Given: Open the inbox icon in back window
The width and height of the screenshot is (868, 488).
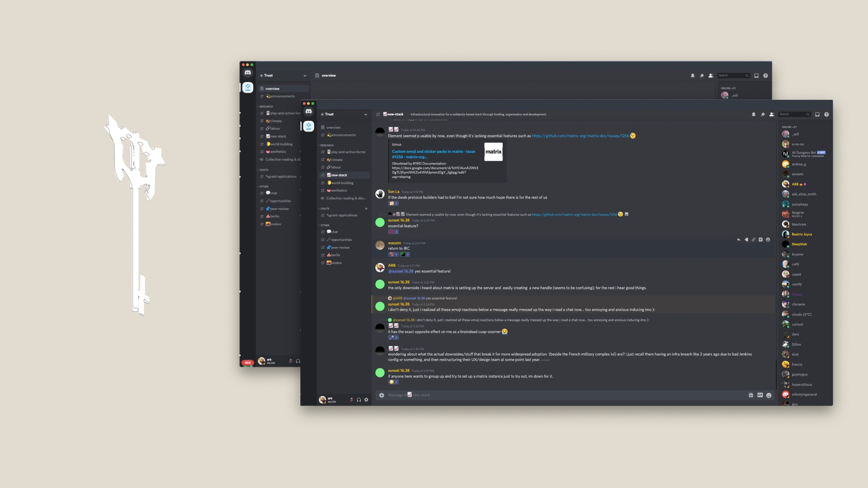Looking at the screenshot, I should (x=757, y=76).
